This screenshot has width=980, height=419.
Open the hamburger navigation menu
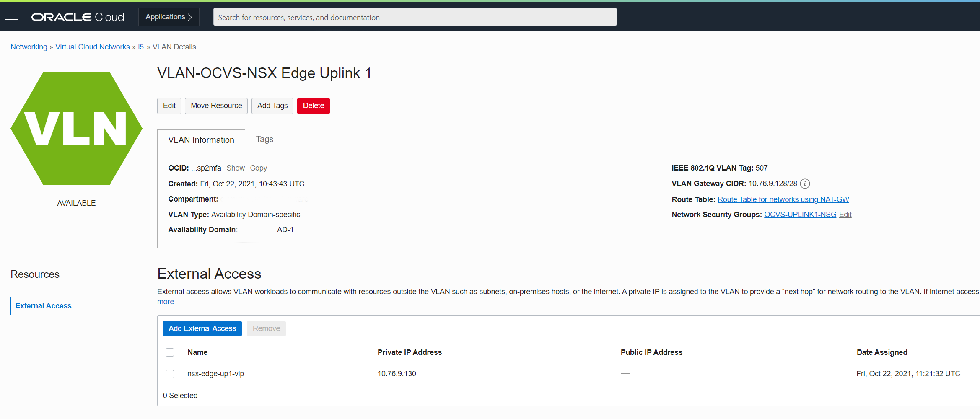(12, 17)
